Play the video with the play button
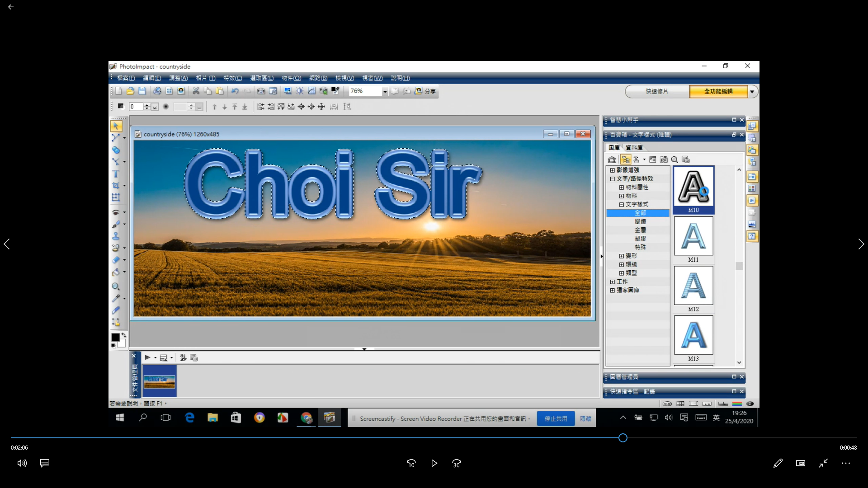868x488 pixels. pyautogui.click(x=434, y=463)
